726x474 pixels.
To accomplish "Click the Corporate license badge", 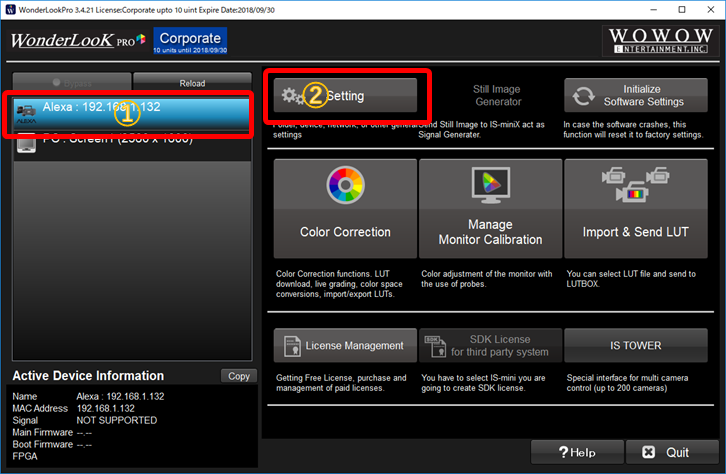I will coord(190,41).
